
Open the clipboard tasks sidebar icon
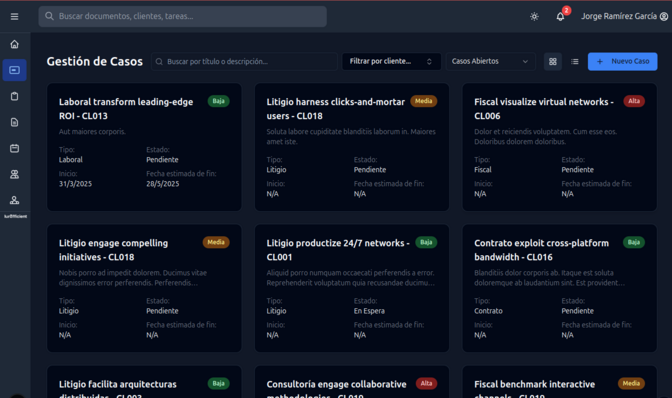point(15,96)
